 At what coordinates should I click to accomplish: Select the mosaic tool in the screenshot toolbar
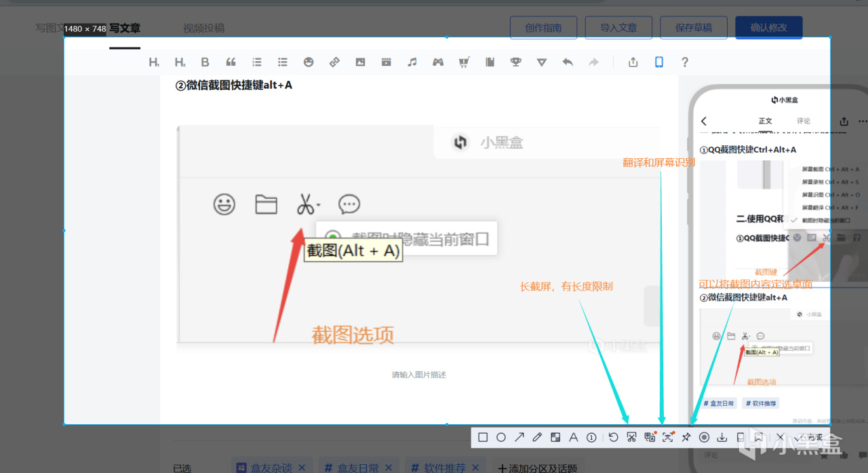pyautogui.click(x=555, y=438)
